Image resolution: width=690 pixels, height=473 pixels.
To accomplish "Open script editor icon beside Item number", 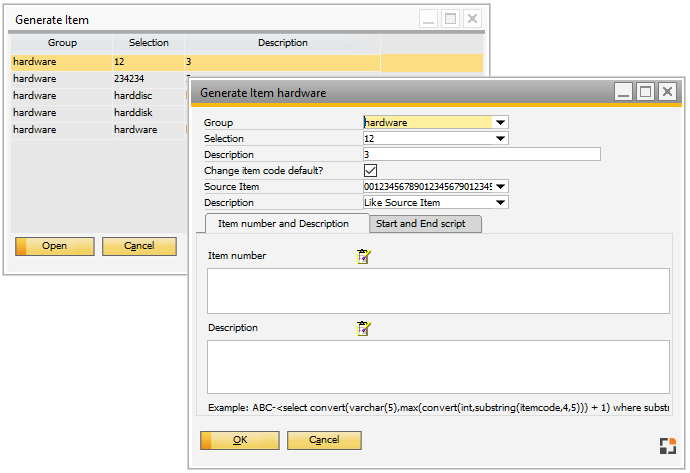I will click(x=363, y=256).
